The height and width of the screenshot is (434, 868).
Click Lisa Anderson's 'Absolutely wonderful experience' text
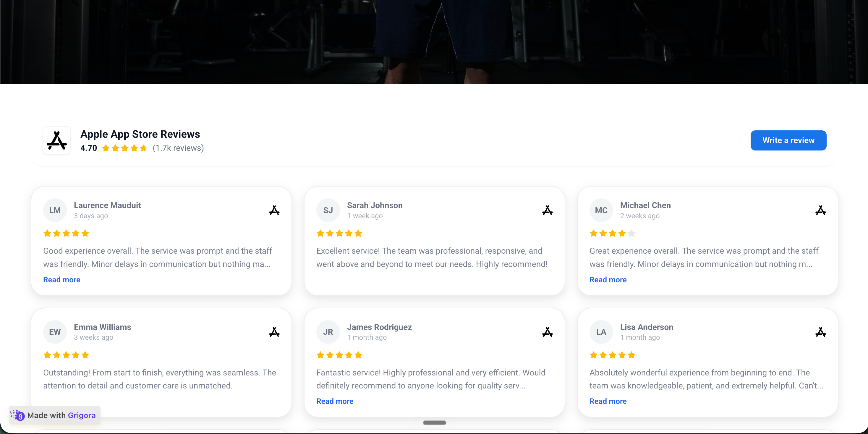click(706, 379)
